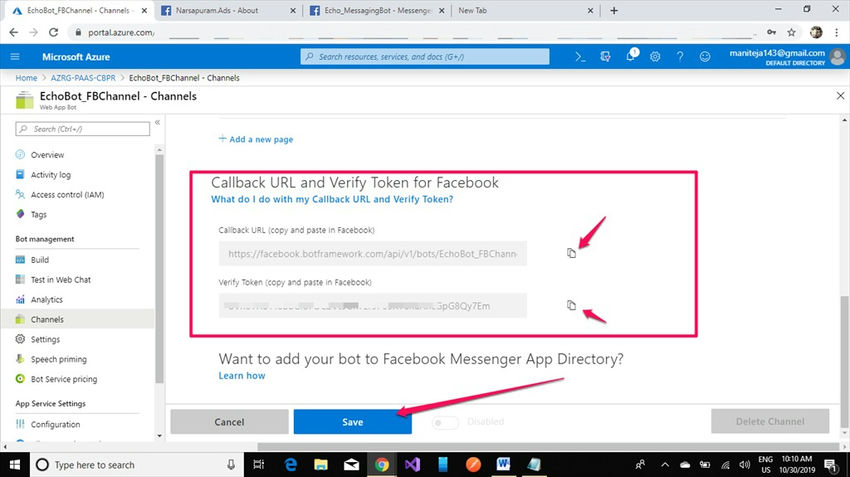Click the Delete Channel button

pos(770,421)
